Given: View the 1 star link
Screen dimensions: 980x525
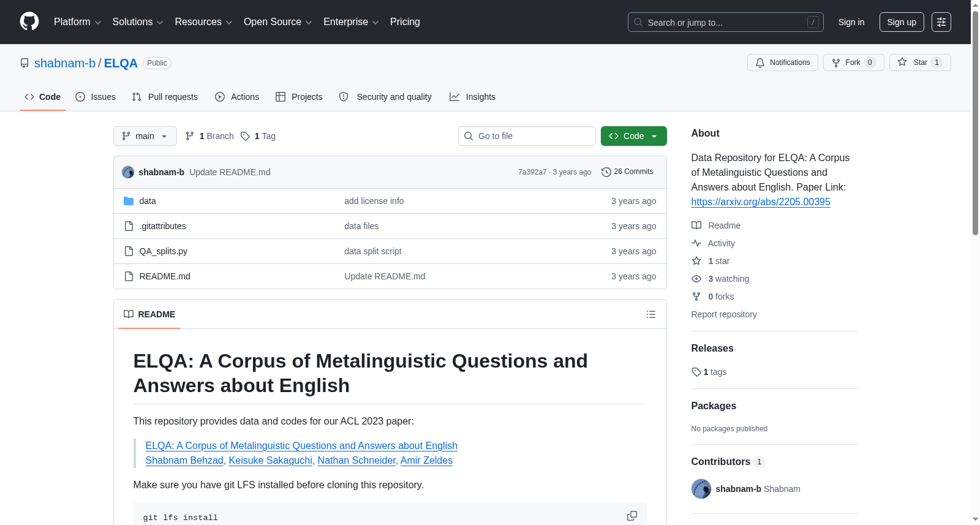Looking at the screenshot, I should [710, 261].
